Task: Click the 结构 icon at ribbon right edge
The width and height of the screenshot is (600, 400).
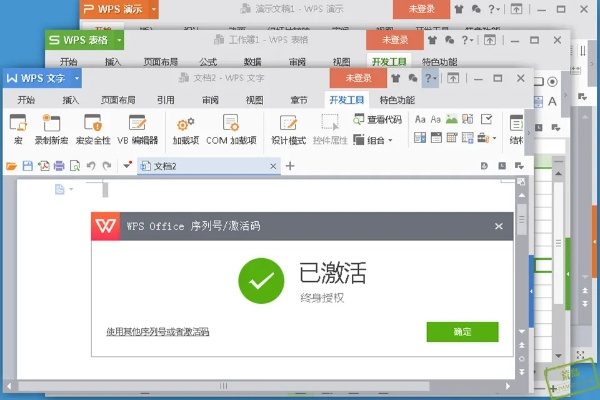Action: coord(516,129)
